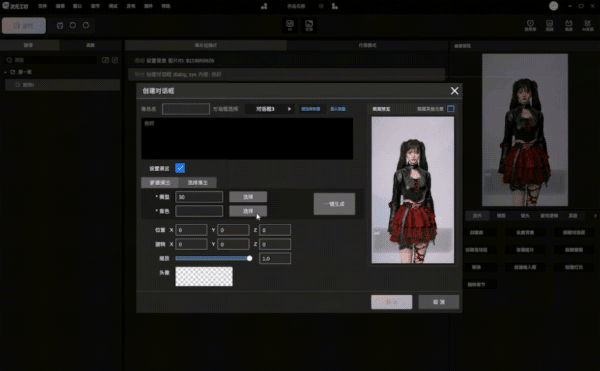Open the File (文件) menu
This screenshot has width=600, height=371.
pos(42,6)
